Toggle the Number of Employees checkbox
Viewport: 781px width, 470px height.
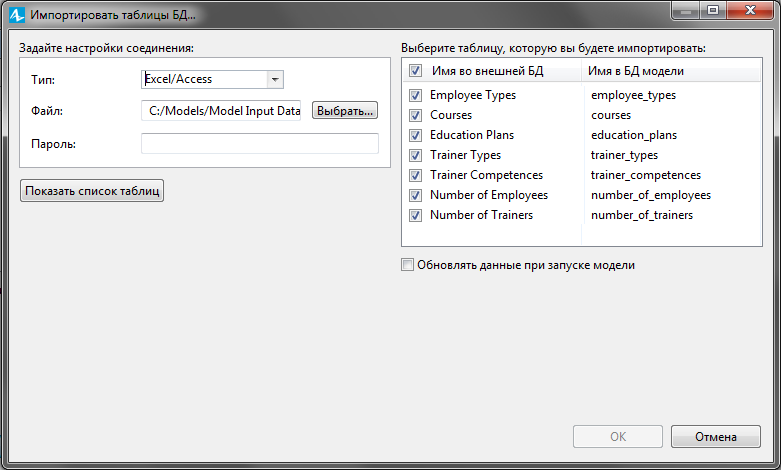coord(415,195)
